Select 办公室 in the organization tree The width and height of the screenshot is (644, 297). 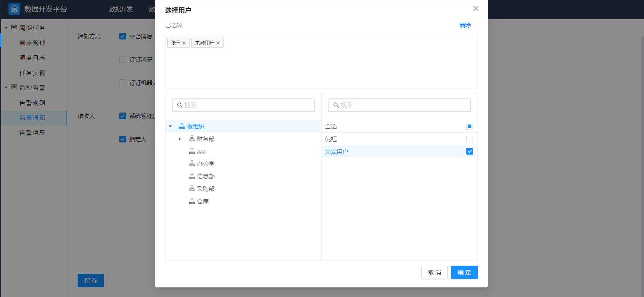(x=205, y=164)
